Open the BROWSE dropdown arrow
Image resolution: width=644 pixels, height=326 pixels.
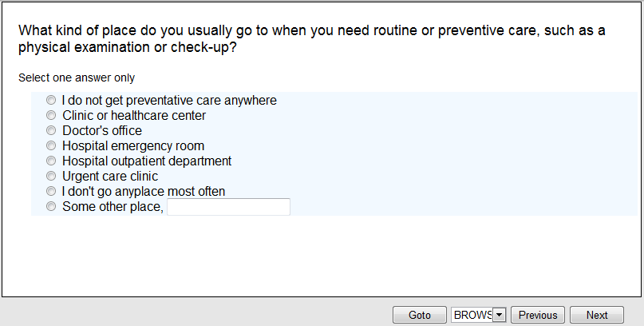(500, 315)
